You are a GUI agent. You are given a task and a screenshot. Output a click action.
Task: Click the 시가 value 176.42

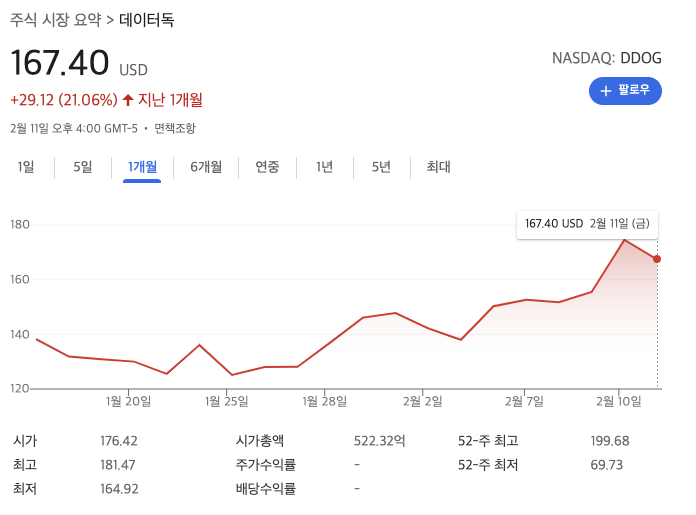119,441
